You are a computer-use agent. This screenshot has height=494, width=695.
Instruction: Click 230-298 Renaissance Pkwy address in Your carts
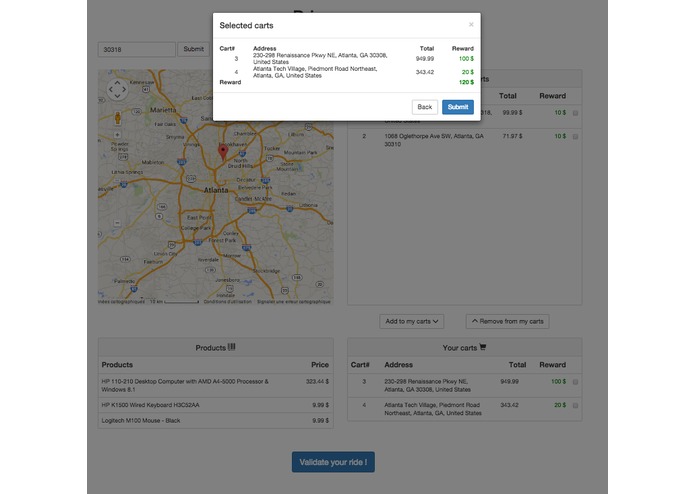(x=427, y=385)
